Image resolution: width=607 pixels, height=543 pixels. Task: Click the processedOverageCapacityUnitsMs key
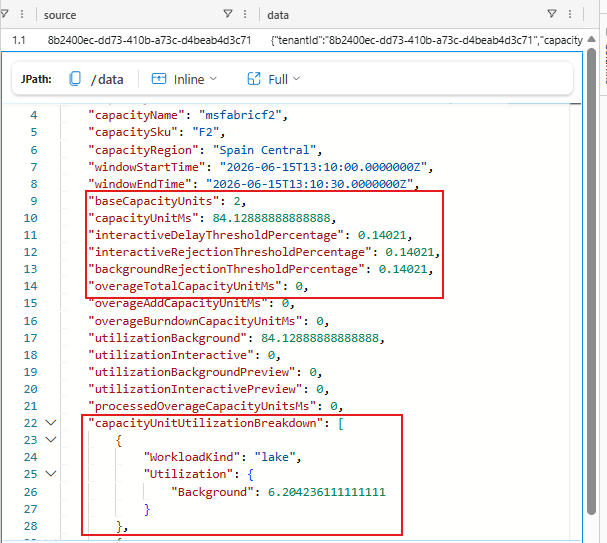pyautogui.click(x=202, y=406)
